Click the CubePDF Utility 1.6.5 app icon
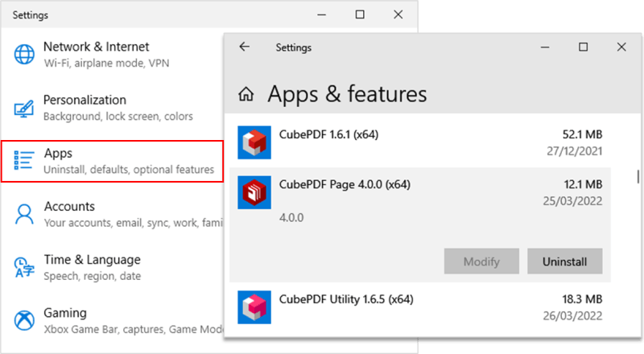 (x=254, y=307)
